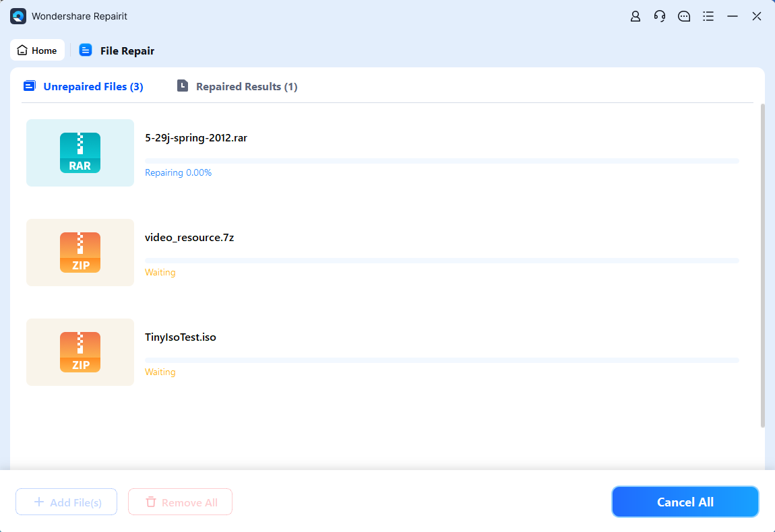The image size is (775, 532).
Task: Minimize the Repairit window
Action: (x=732, y=16)
